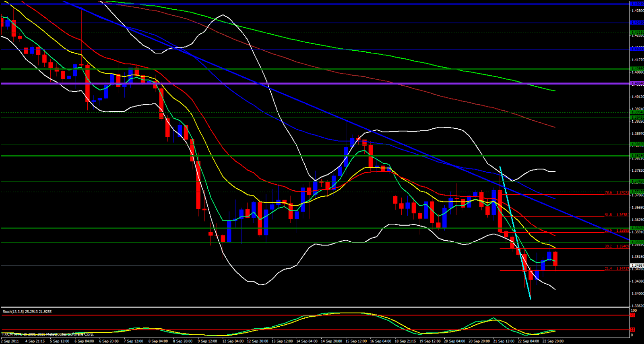644x344 pixels.
Task: Click the white current price label 1.34867
Action: (x=638, y=266)
